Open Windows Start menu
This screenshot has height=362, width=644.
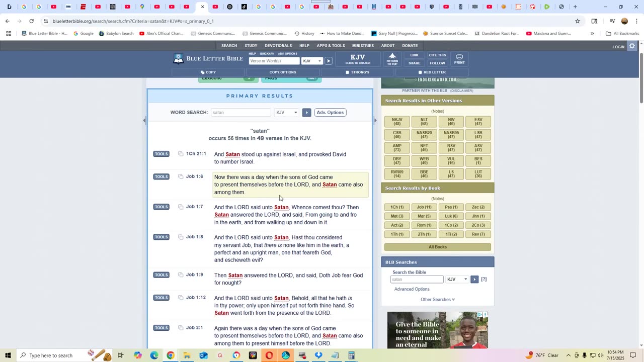8,355
